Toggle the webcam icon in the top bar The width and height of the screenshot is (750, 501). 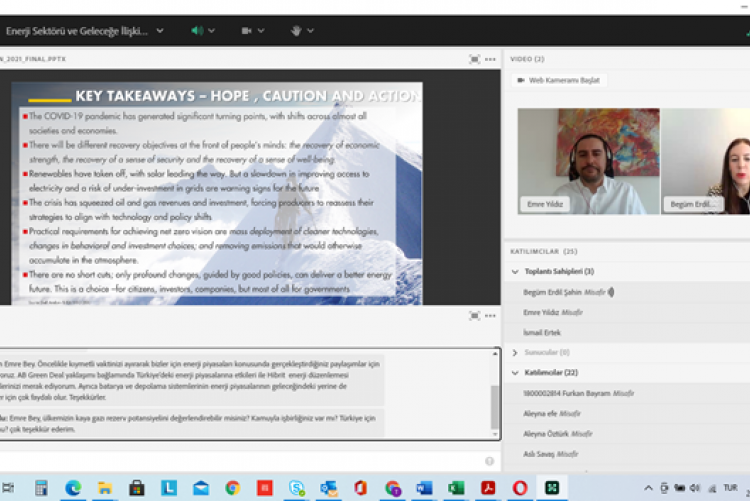tap(247, 31)
